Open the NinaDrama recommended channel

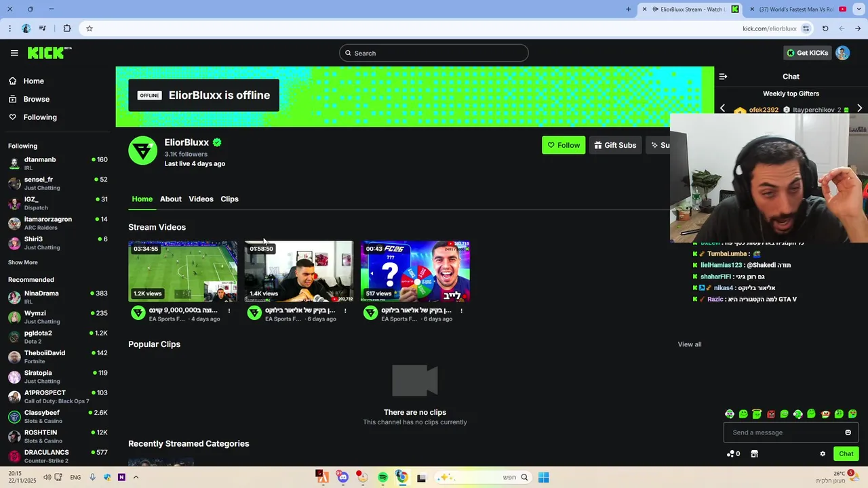pyautogui.click(x=58, y=297)
